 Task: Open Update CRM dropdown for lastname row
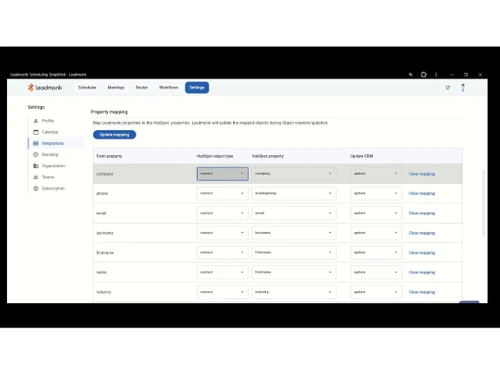[x=376, y=233]
